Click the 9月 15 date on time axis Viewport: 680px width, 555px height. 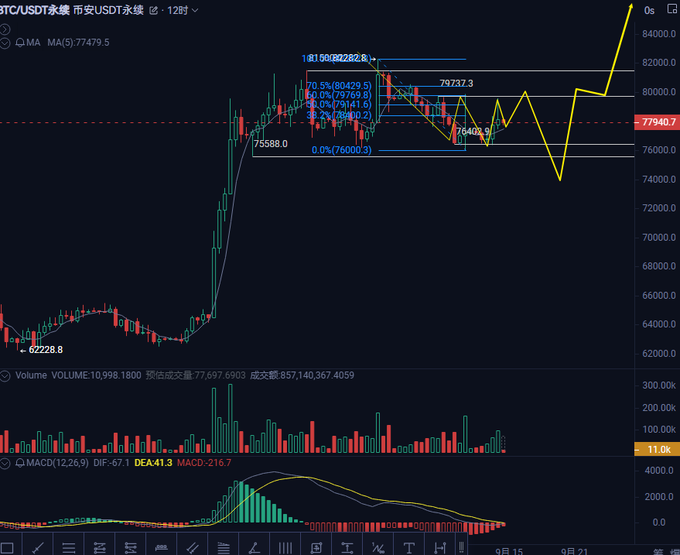(509, 551)
